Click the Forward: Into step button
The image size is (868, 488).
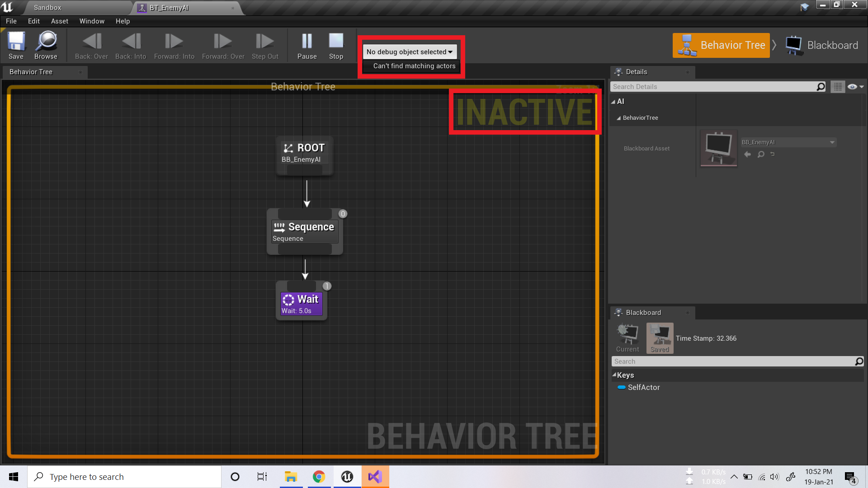[x=174, y=45]
